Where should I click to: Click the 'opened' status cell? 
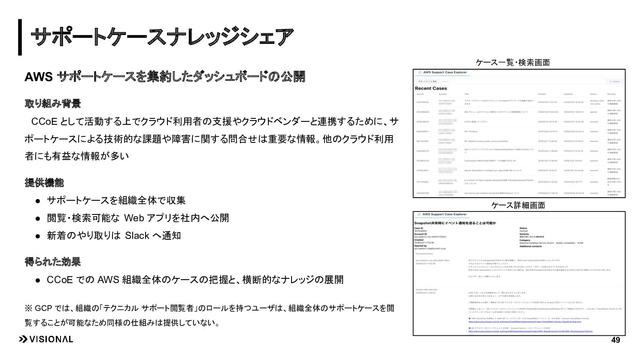(x=593, y=112)
